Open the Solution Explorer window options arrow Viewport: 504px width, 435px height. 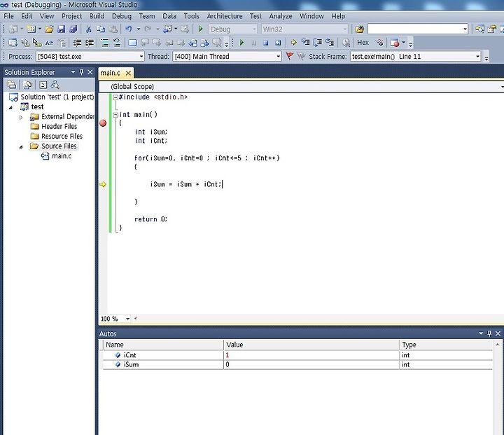click(73, 72)
